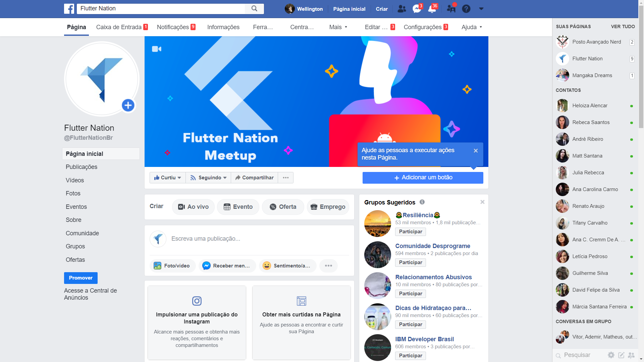Click the friend requests icon

pos(401,9)
